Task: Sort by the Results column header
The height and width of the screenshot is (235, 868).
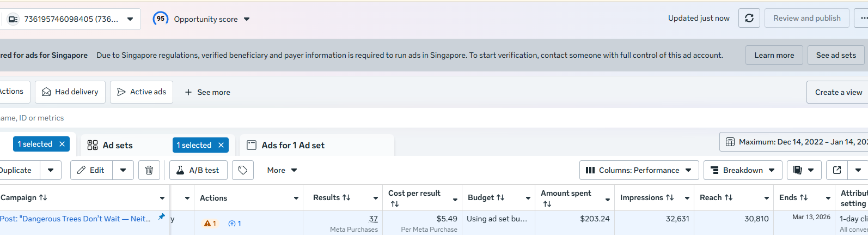Action: point(332,197)
